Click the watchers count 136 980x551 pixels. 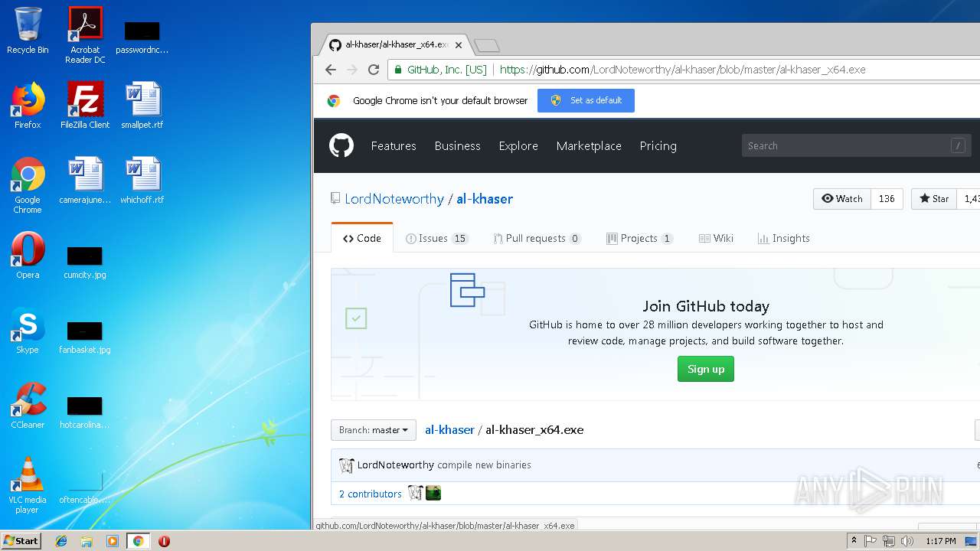(x=887, y=198)
